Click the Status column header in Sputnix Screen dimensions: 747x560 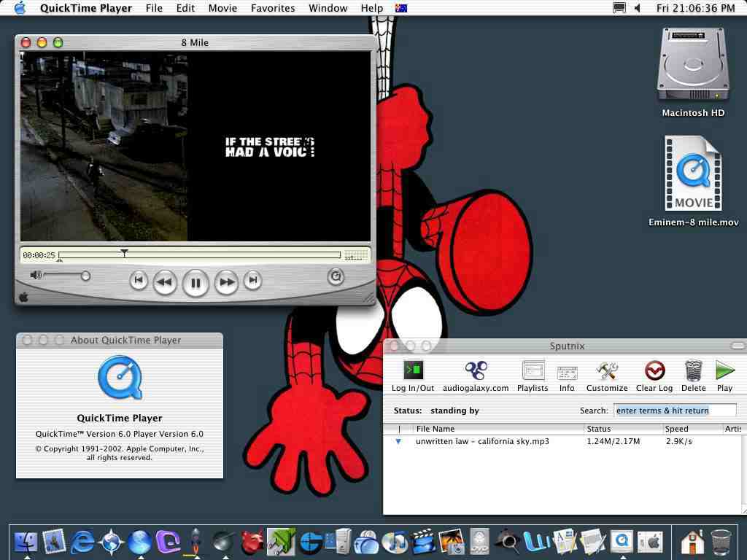(x=623, y=429)
